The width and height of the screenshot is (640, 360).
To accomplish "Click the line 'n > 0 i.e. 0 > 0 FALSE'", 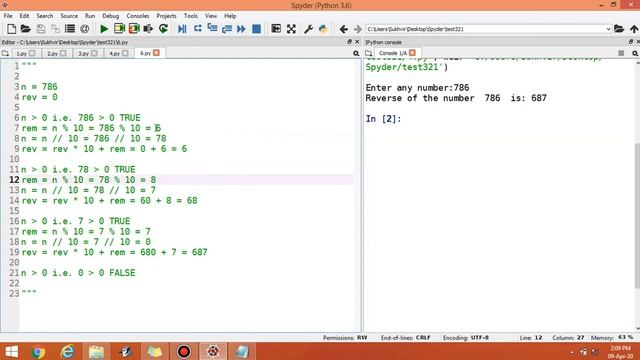I will coord(78,273).
